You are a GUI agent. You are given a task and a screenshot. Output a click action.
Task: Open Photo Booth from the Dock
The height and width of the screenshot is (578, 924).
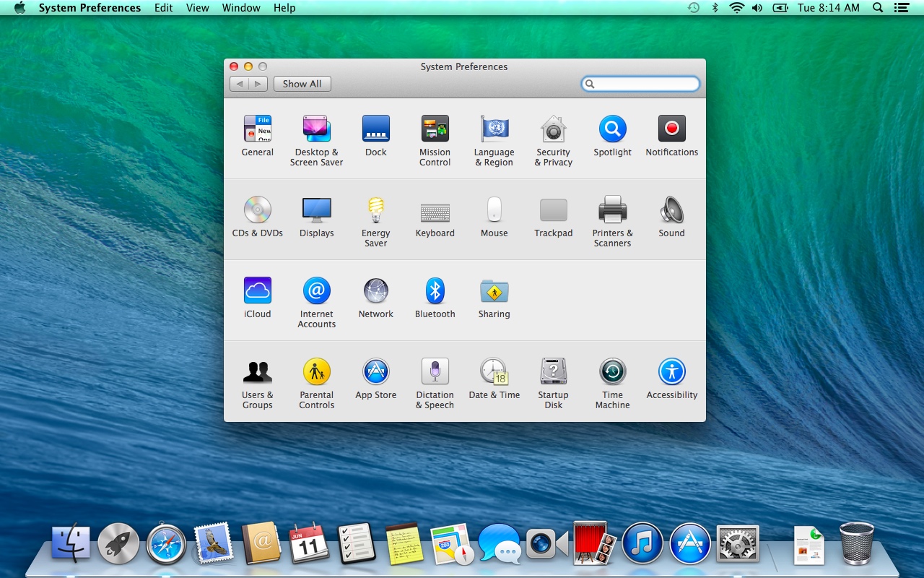pyautogui.click(x=595, y=543)
